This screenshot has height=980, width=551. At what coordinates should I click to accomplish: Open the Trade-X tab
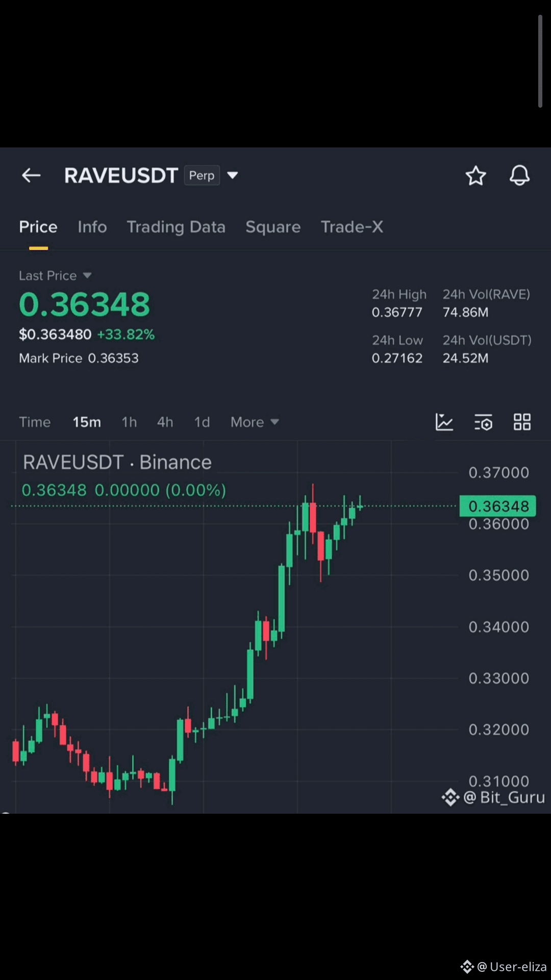pyautogui.click(x=352, y=227)
